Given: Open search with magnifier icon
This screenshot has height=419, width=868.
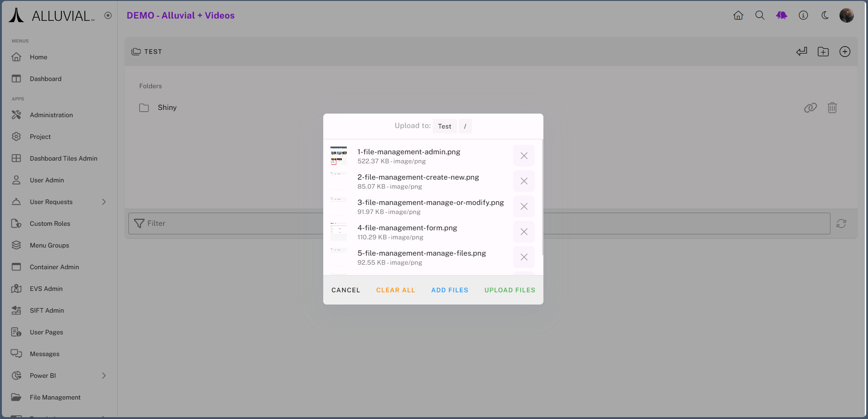Looking at the screenshot, I should (x=760, y=15).
